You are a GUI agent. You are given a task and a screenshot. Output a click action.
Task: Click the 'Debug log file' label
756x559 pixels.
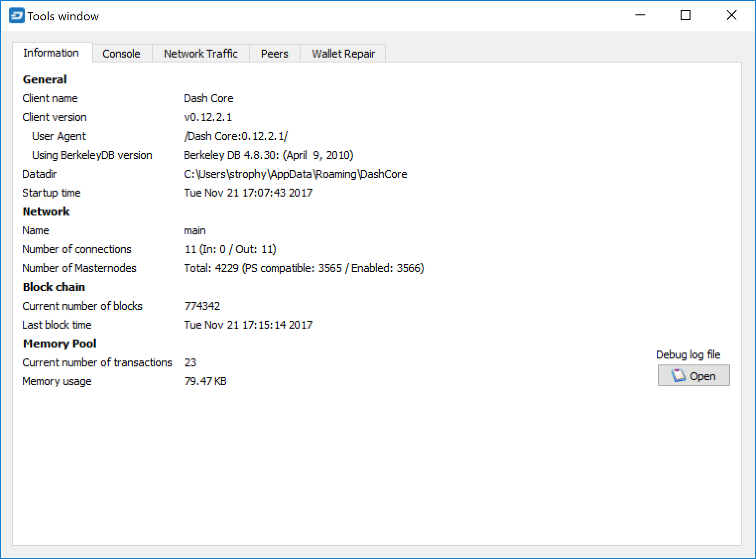click(x=688, y=354)
